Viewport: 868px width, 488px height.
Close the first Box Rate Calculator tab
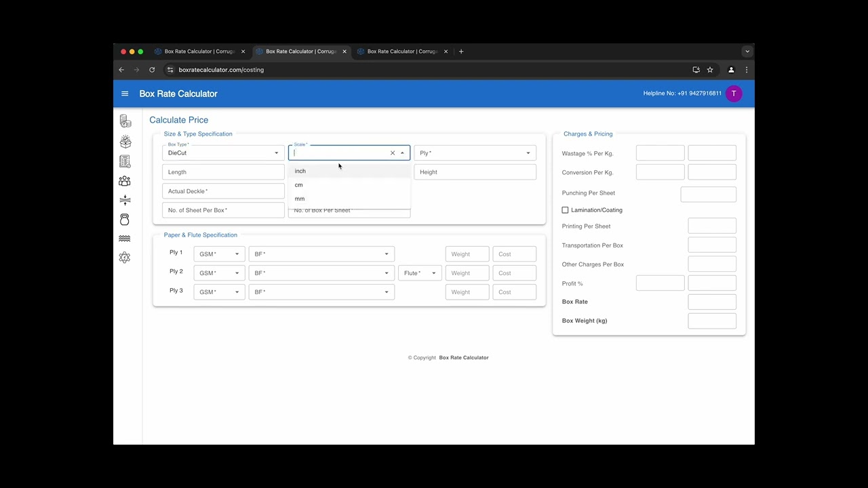(243, 52)
